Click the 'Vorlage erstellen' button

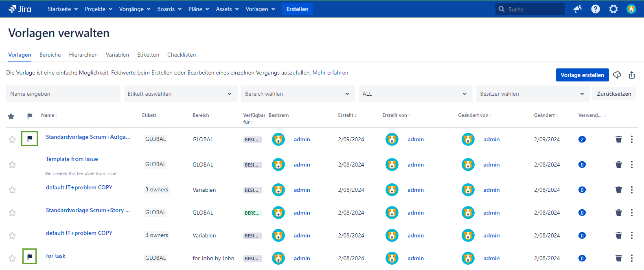point(582,75)
